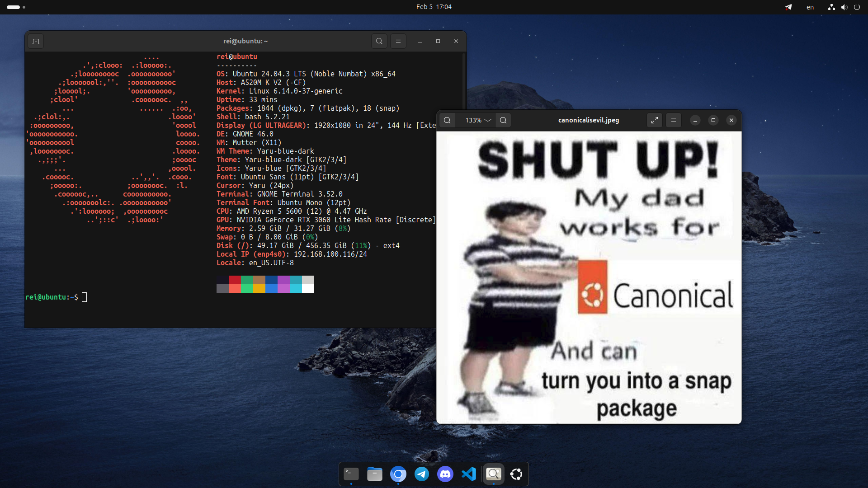
Task: Toggle fullscreen in image viewer
Action: [654, 120]
